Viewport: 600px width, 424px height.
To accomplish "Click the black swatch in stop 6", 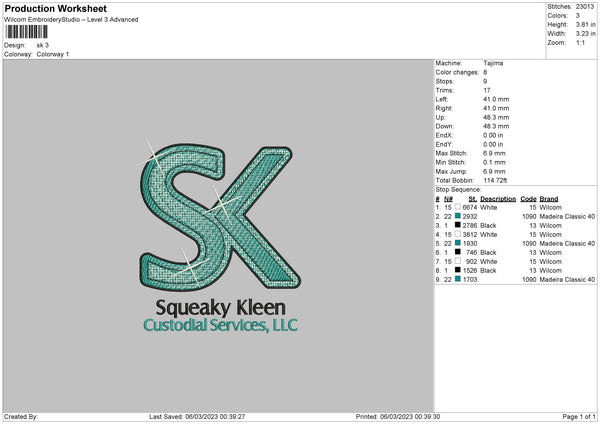I will tap(458, 252).
